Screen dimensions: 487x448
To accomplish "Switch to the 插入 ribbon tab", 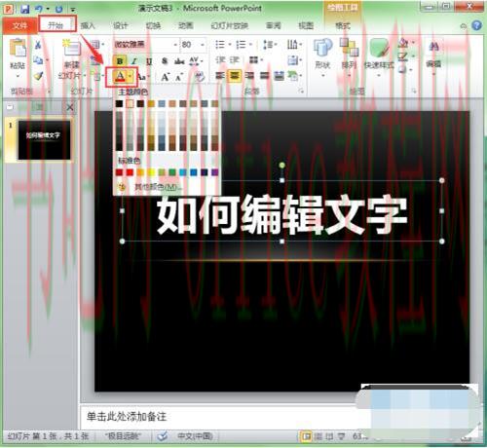I will tap(88, 25).
